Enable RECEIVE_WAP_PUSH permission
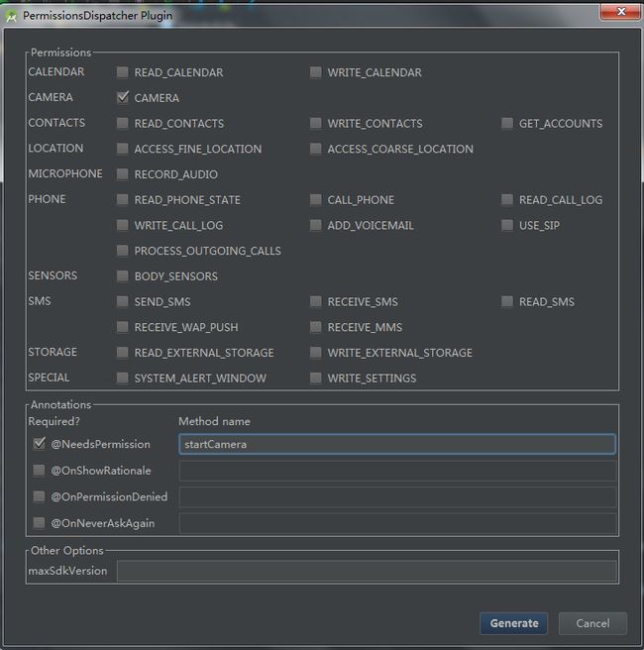 122,327
